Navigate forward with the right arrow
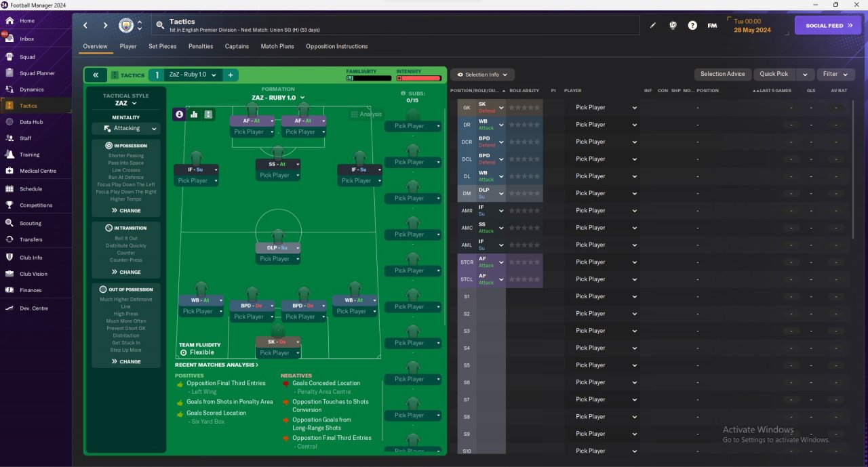The width and height of the screenshot is (868, 467). tap(105, 26)
